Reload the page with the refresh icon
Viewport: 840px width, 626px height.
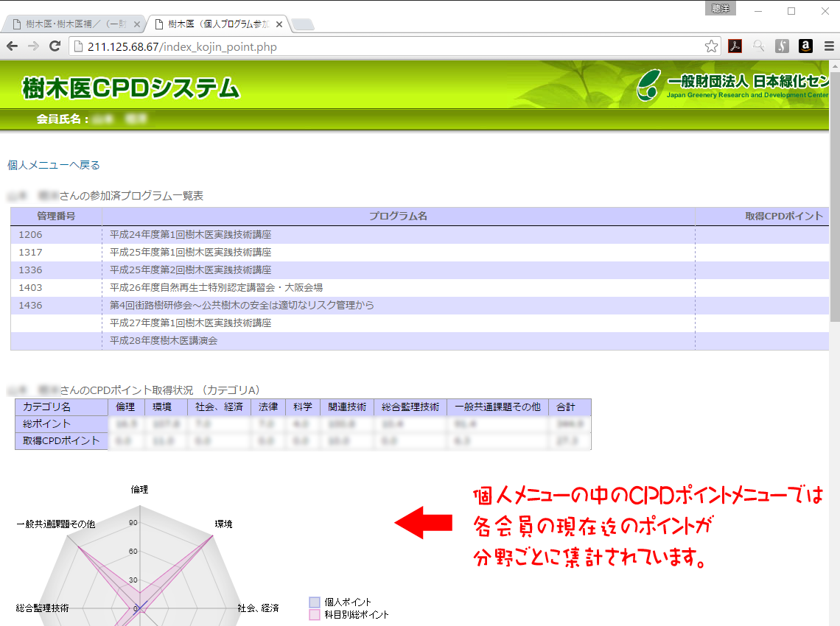pos(55,46)
